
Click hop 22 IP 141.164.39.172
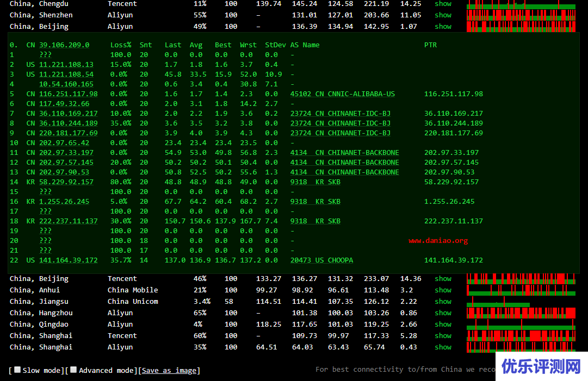pos(68,260)
